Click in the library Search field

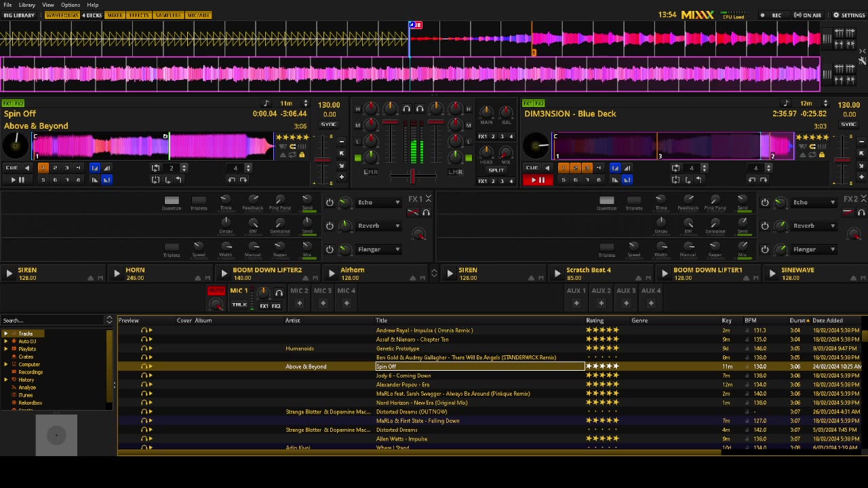(x=53, y=320)
